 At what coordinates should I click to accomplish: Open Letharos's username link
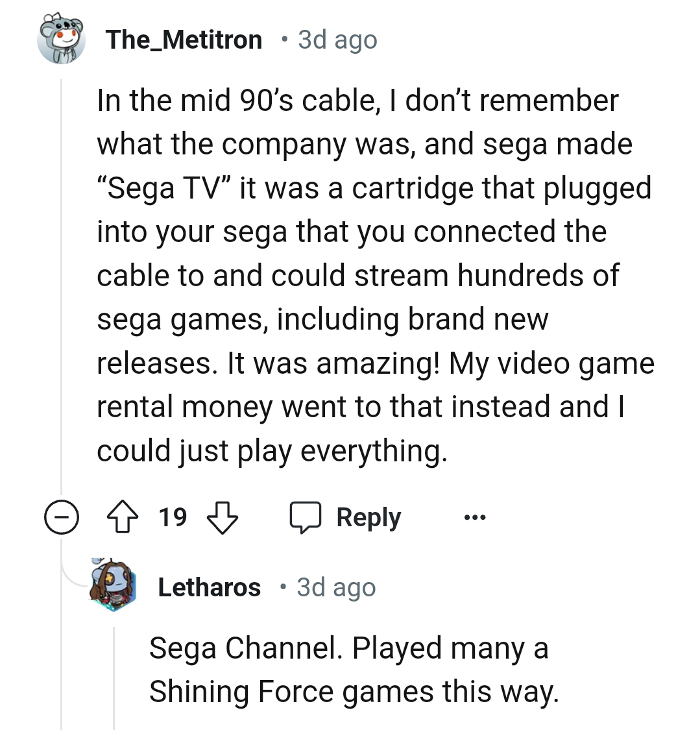(x=209, y=587)
